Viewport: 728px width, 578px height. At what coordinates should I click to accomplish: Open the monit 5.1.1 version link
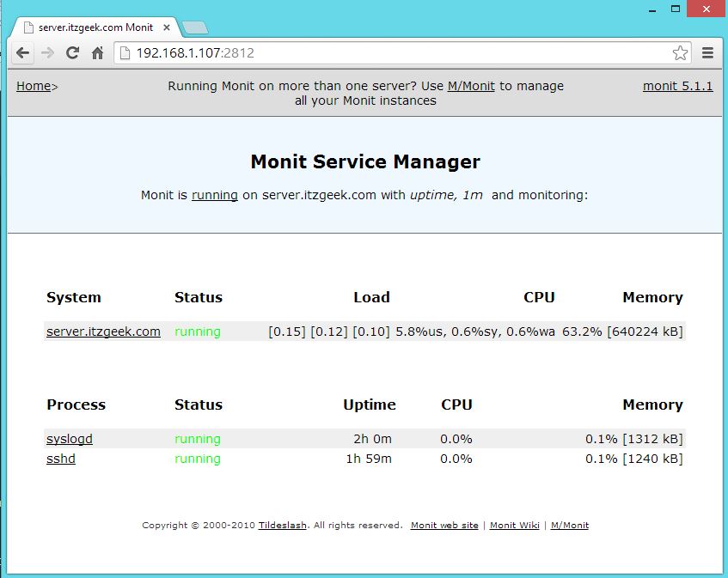click(x=677, y=86)
